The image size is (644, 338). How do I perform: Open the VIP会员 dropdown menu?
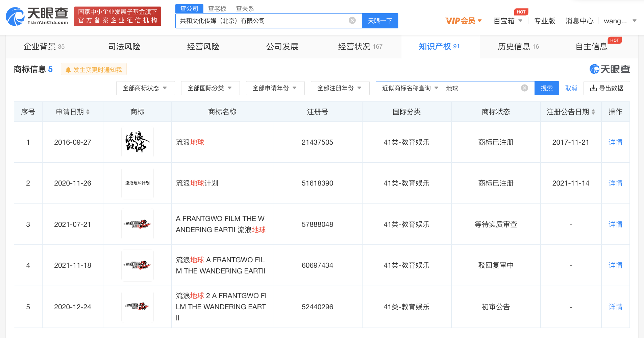(x=464, y=21)
